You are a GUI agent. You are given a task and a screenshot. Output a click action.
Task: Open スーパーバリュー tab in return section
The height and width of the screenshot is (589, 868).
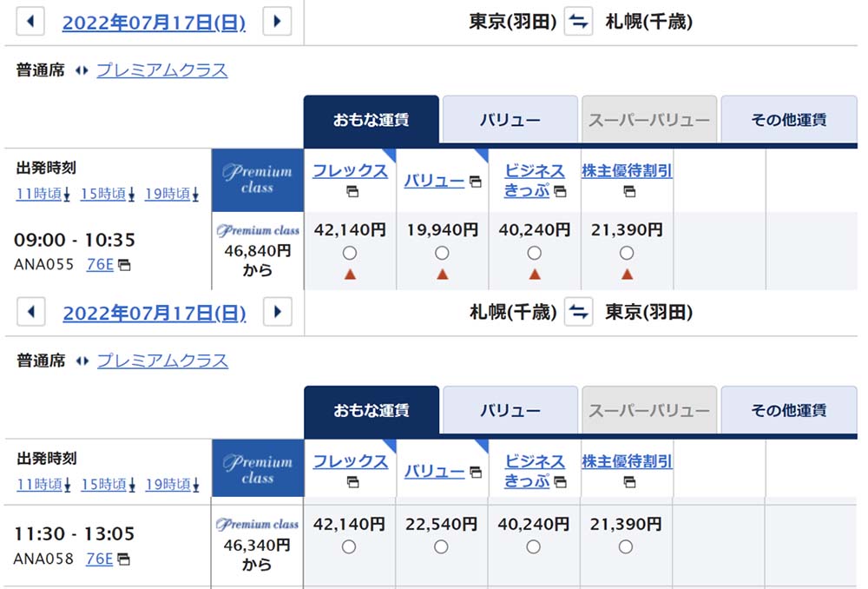pyautogui.click(x=649, y=410)
